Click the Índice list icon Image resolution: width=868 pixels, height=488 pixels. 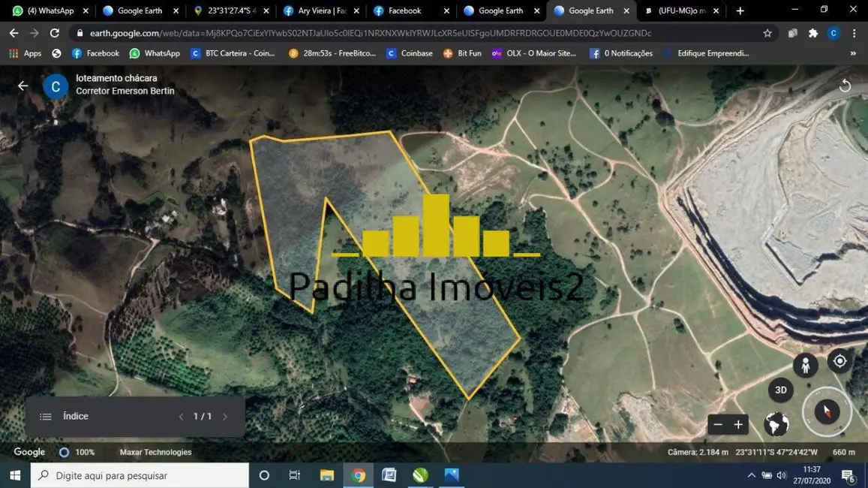pos(45,416)
